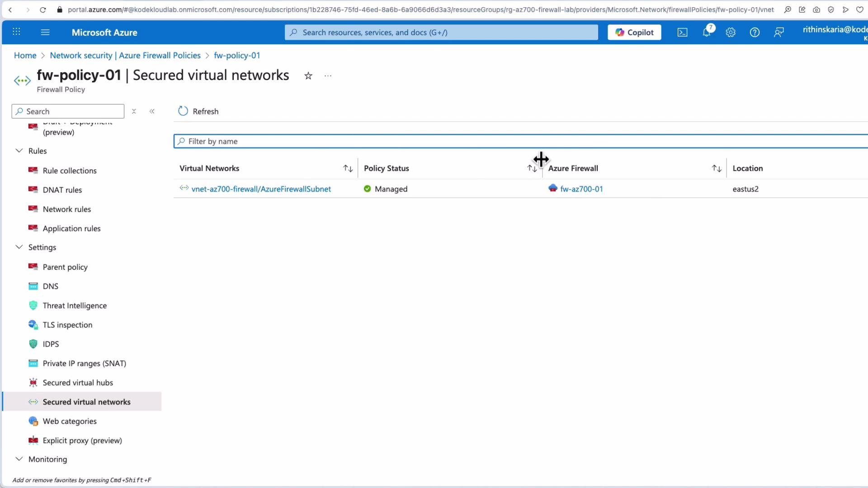Click the Managed status cell
The width and height of the screenshot is (868, 488).
(386, 189)
